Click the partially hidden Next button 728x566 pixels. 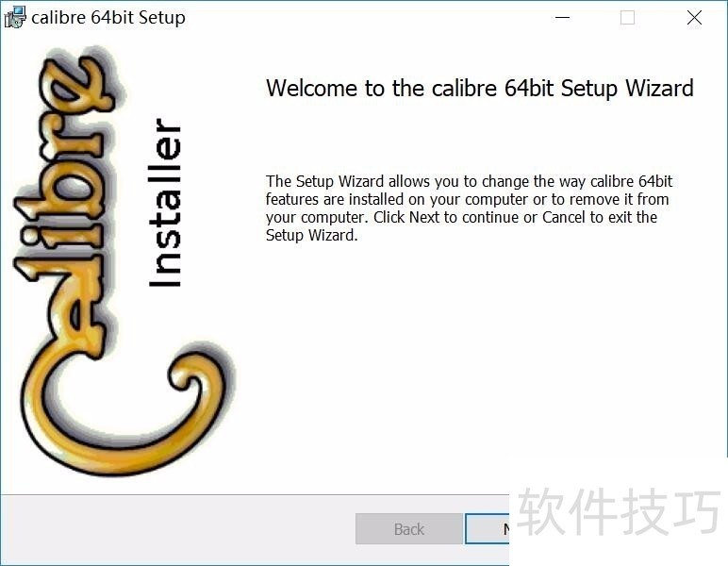(488, 529)
